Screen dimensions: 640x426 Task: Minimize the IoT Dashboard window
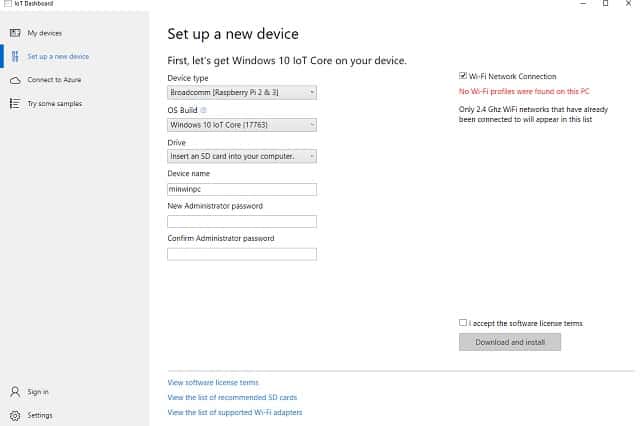583,3
